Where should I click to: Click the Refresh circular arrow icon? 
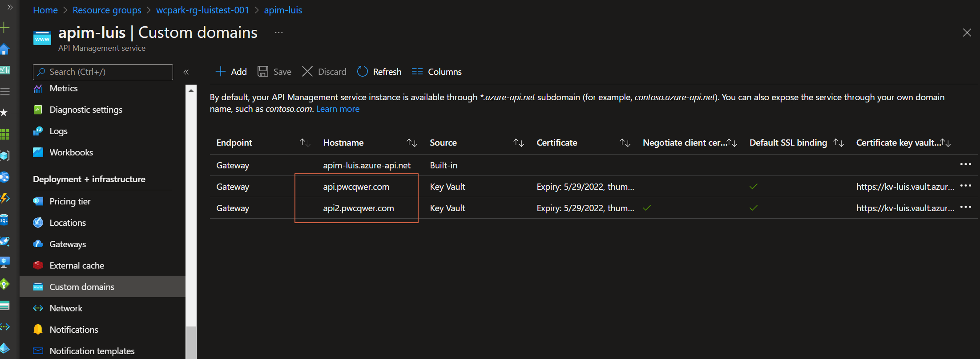click(363, 72)
